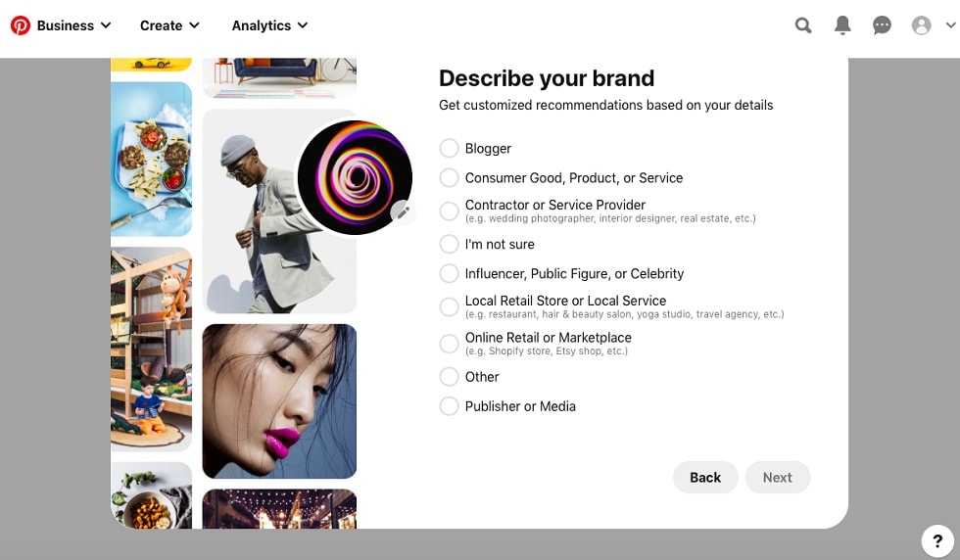Choose Online Retail or Marketplace option
The height and width of the screenshot is (560, 960).
click(449, 344)
